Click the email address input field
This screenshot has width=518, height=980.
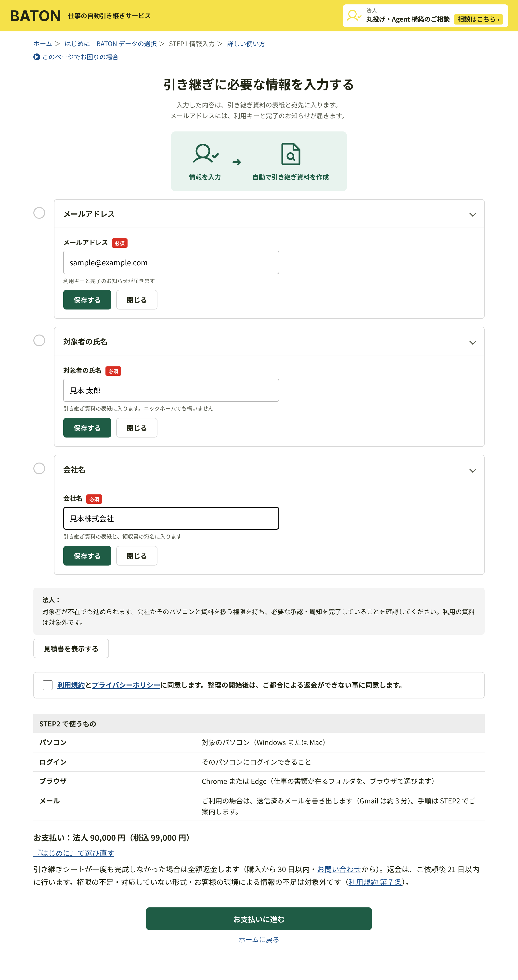pos(171,262)
